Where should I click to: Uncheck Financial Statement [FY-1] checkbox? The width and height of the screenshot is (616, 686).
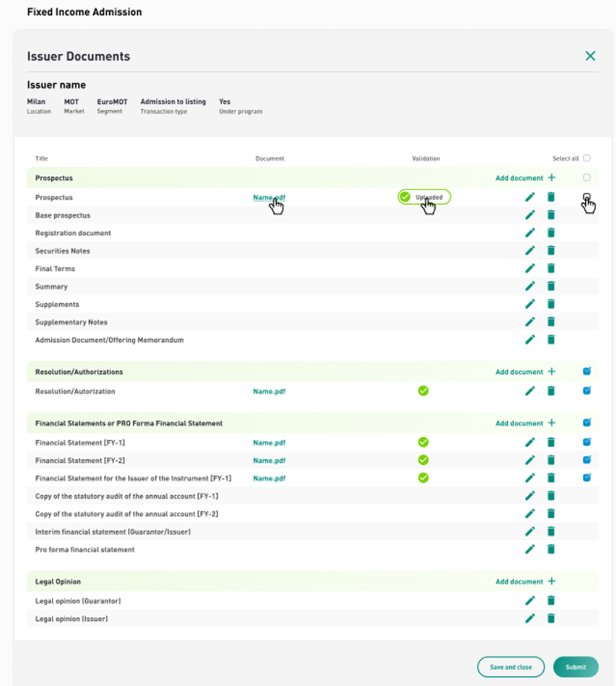click(x=587, y=442)
